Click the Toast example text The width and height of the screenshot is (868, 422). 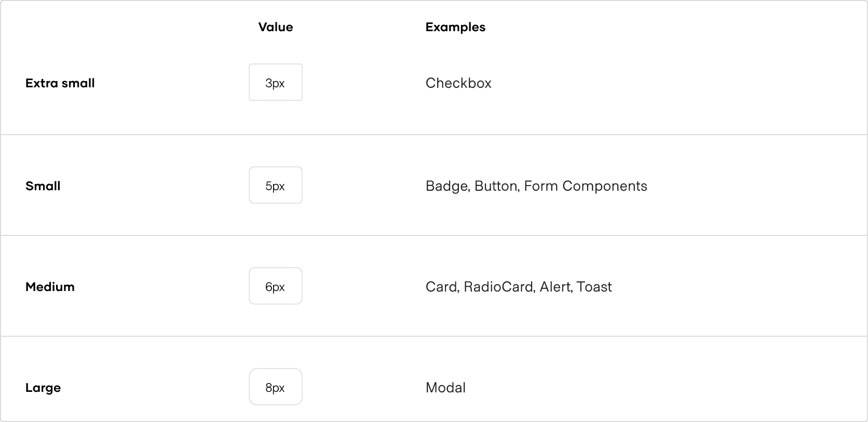(594, 287)
